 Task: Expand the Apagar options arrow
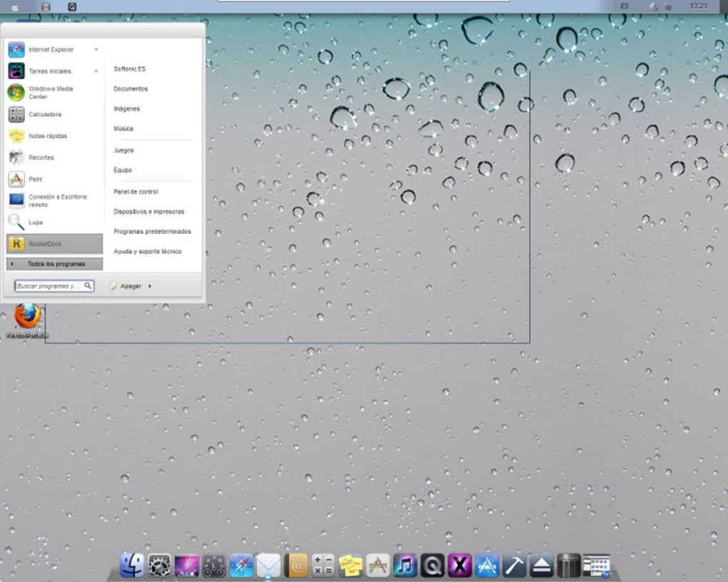(x=150, y=286)
